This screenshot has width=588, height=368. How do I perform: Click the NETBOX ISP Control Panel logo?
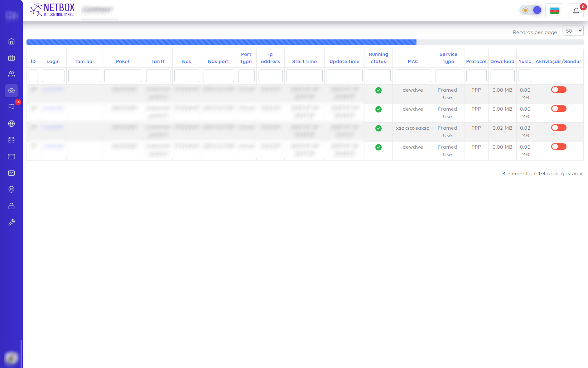(x=52, y=10)
